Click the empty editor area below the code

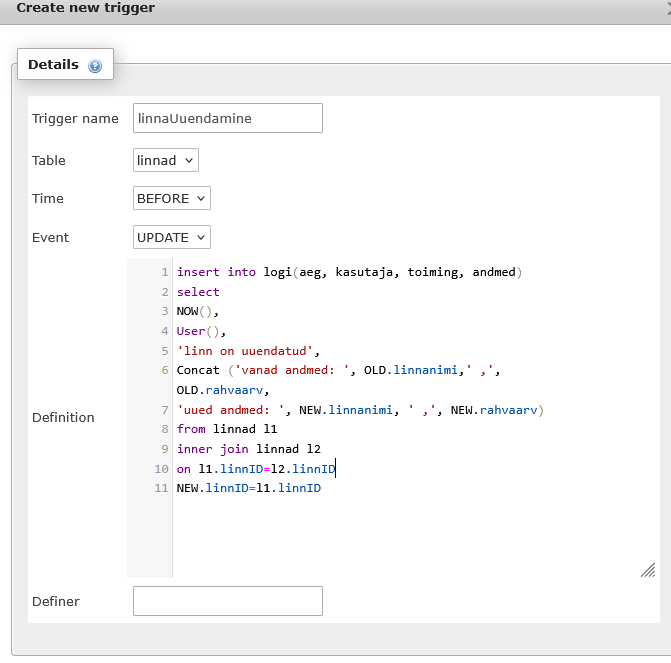tap(400, 535)
